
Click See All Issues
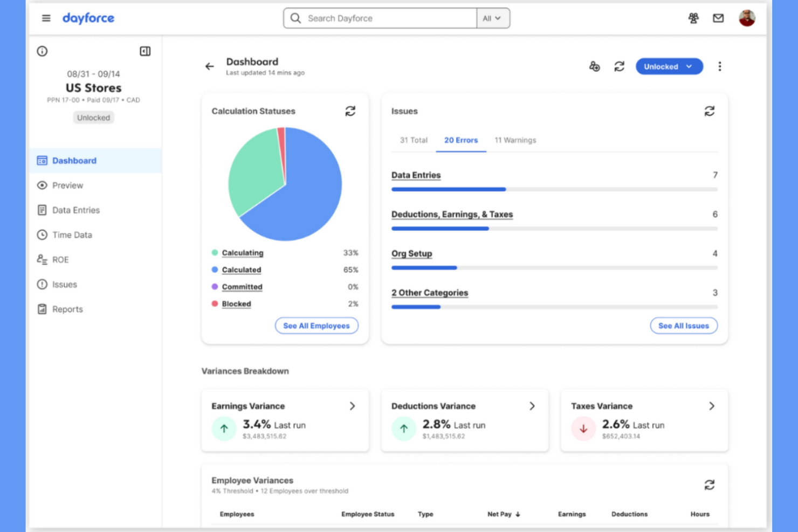point(684,326)
